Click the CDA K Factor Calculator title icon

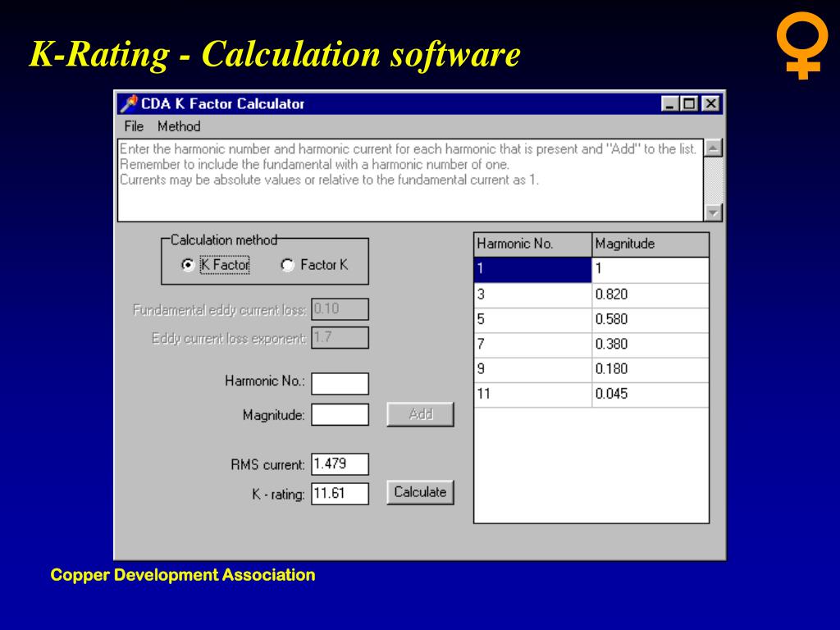click(129, 103)
